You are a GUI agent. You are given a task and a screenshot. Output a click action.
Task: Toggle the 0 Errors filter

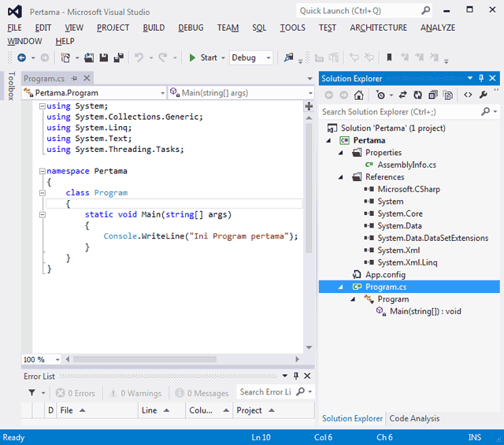(x=76, y=393)
